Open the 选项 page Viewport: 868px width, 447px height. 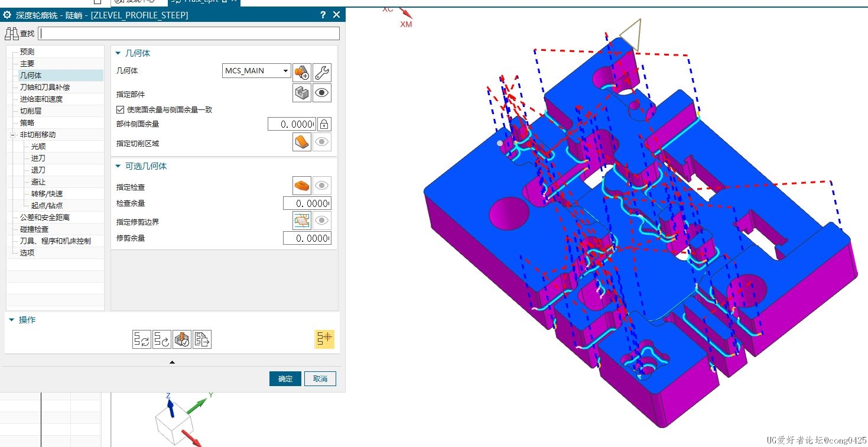pyautogui.click(x=27, y=253)
